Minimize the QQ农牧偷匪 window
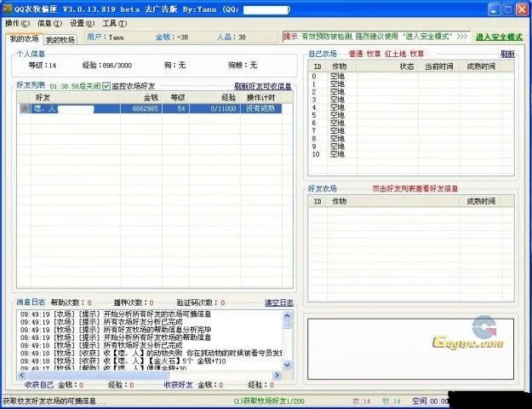Screen dimensions: 532x409 (x=495, y=9)
